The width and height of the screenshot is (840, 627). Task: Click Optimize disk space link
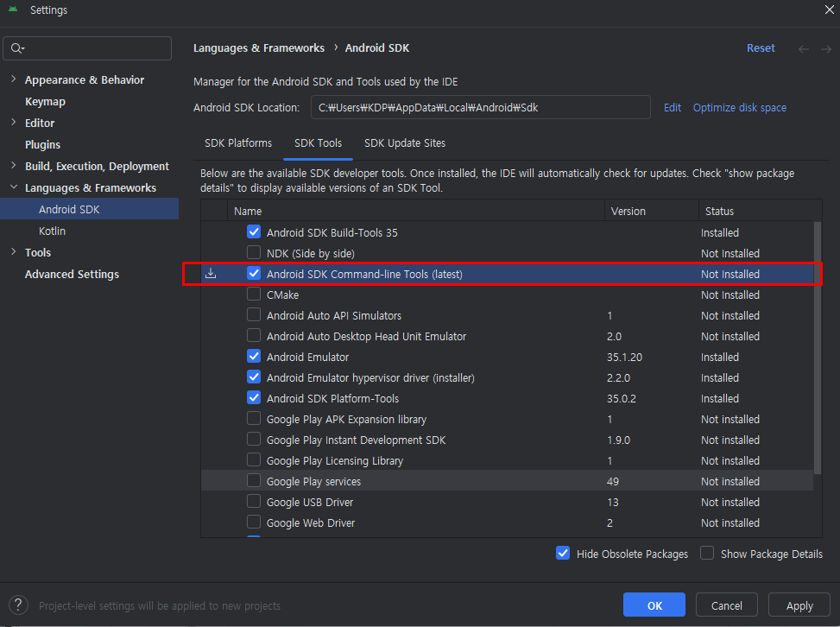pyautogui.click(x=740, y=108)
